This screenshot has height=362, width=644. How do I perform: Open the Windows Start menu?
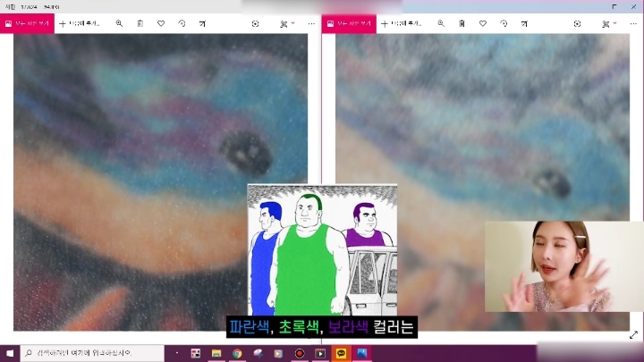10,353
